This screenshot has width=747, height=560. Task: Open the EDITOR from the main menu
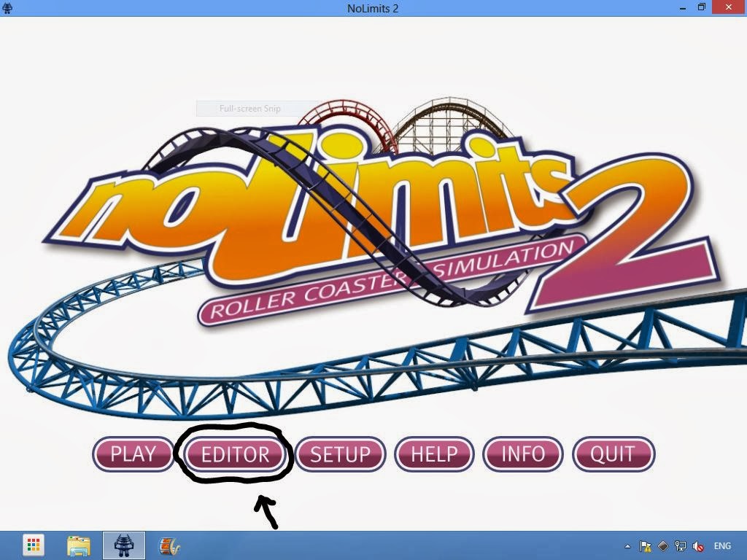click(236, 454)
